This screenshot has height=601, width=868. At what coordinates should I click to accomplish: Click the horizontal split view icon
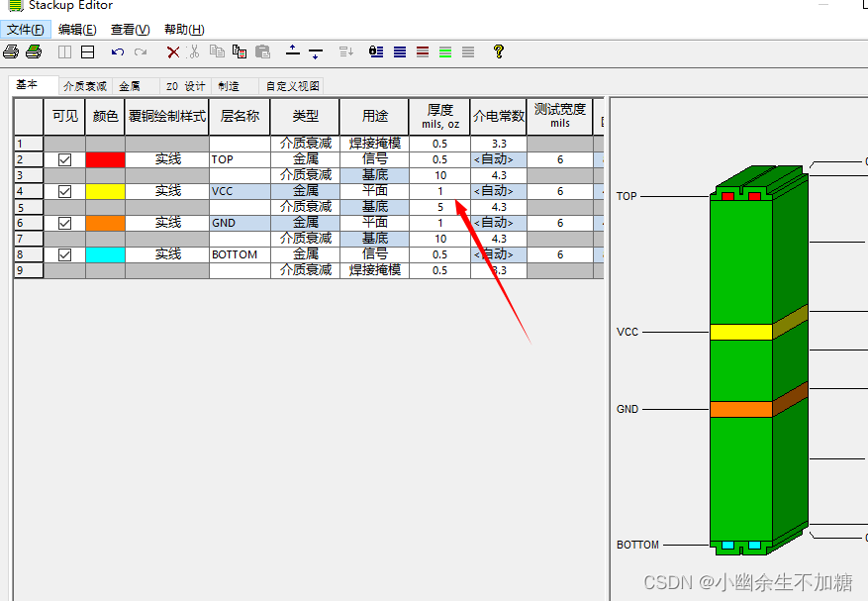click(x=87, y=52)
